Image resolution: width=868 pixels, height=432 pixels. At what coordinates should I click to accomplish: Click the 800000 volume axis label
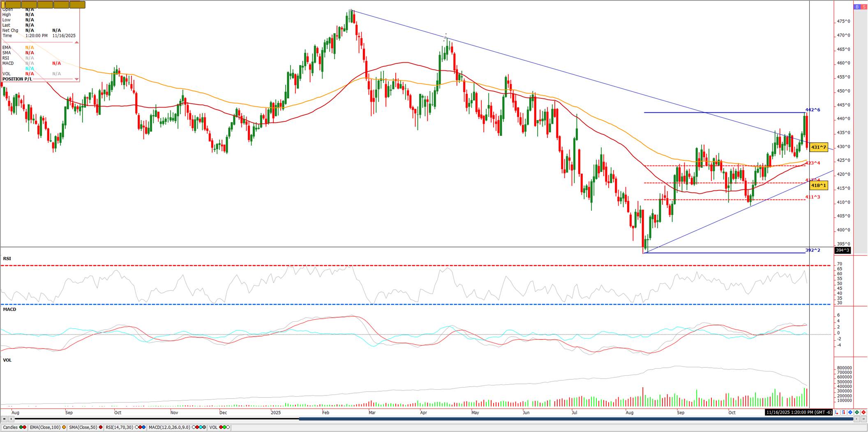[844, 368]
